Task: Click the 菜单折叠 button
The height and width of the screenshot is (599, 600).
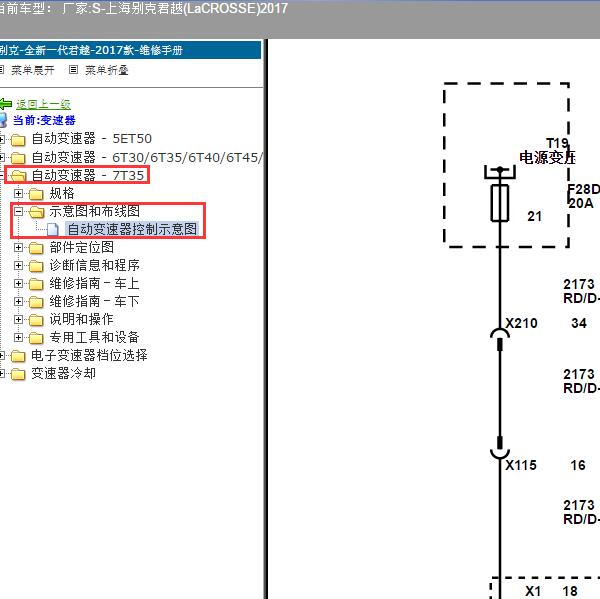Action: [x=106, y=70]
